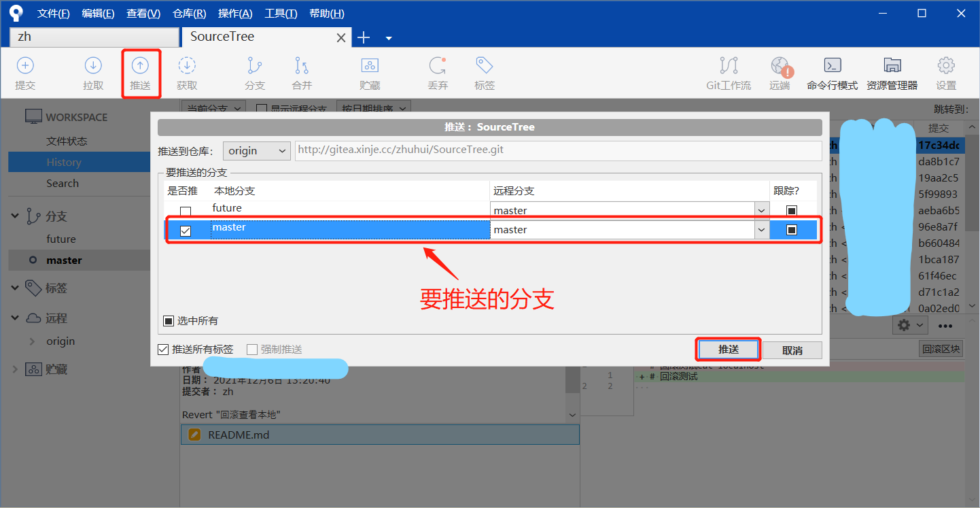Toggle tracking for the master branch

point(792,230)
